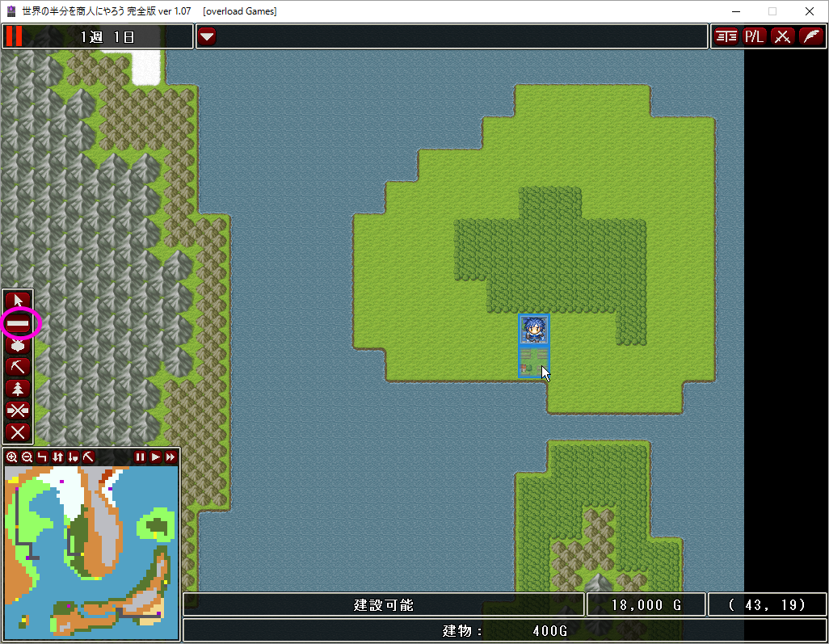This screenshot has height=644, width=829.
Task: Toggle the down arrow goods minimap filter
Action: [74, 457]
